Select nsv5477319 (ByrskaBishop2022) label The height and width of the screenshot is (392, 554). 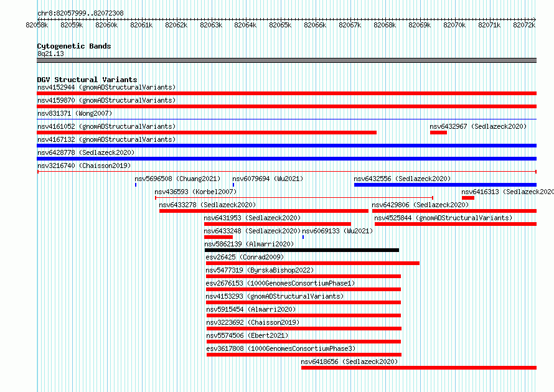tap(260, 270)
